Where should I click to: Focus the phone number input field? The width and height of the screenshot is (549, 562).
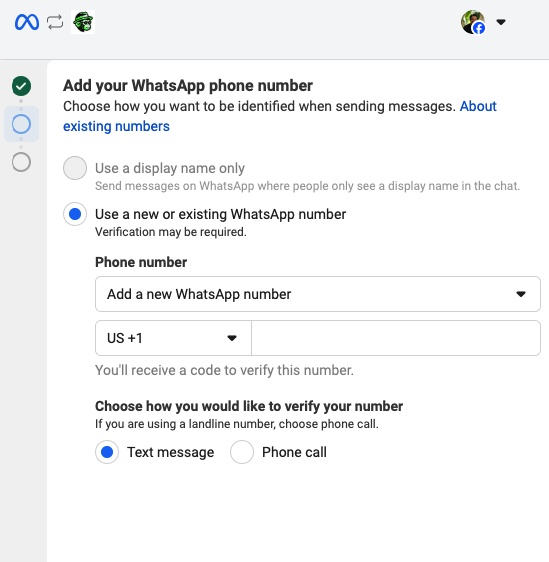[396, 338]
